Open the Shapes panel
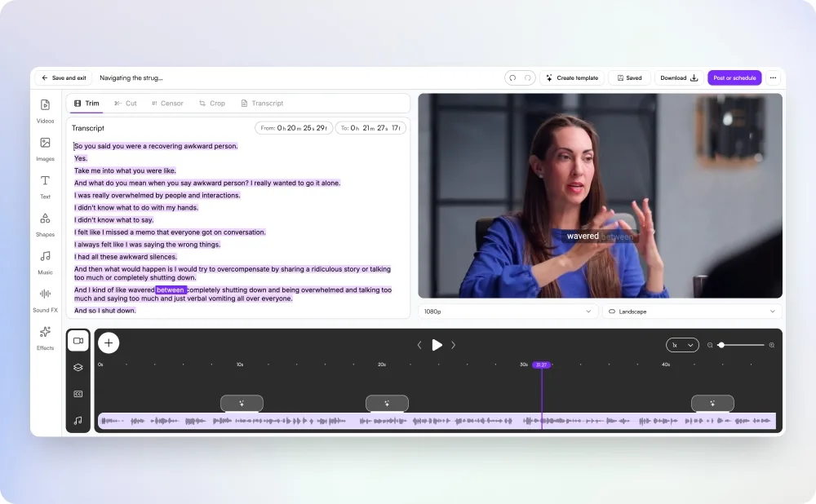 pos(45,224)
